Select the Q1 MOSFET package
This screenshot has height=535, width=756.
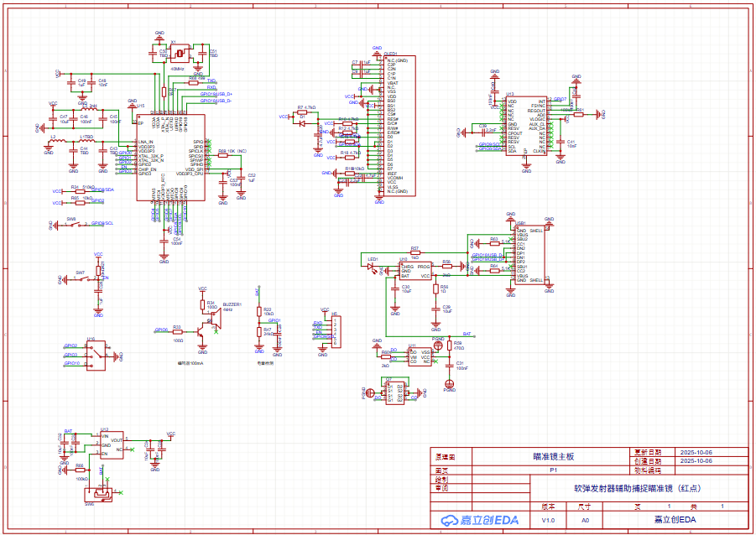395,392
